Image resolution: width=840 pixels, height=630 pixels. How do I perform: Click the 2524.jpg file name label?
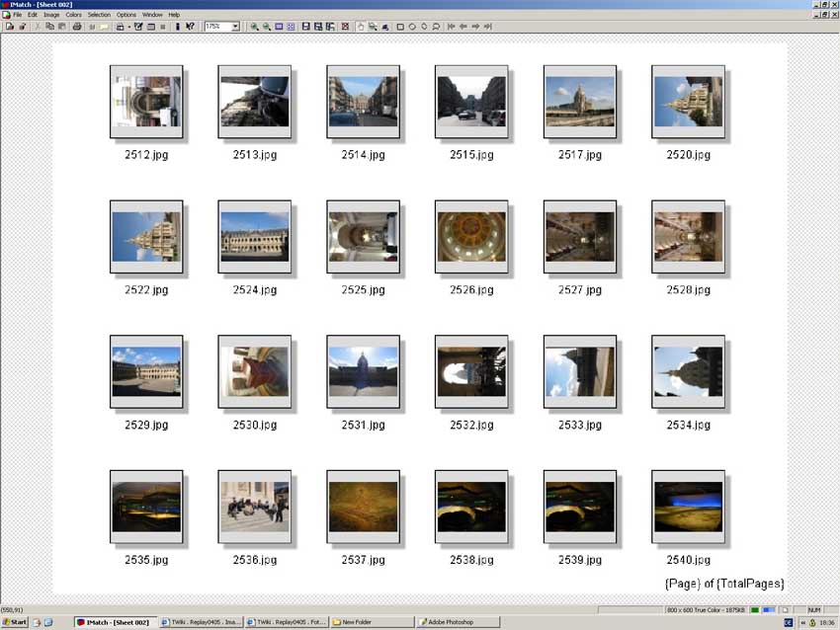(x=254, y=290)
